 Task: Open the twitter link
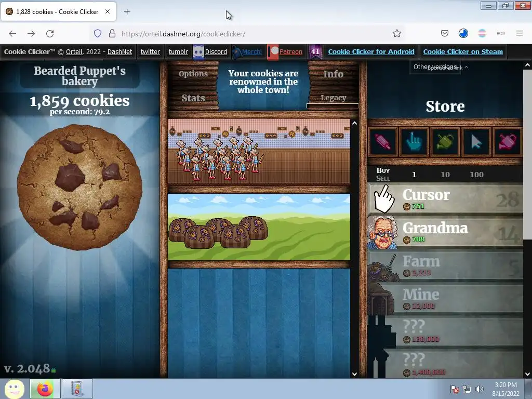pos(150,52)
